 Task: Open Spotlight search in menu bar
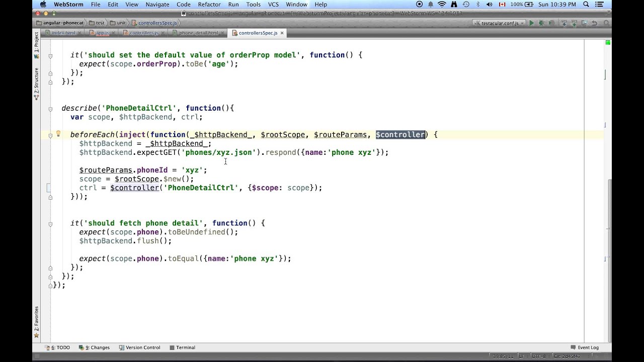click(586, 5)
